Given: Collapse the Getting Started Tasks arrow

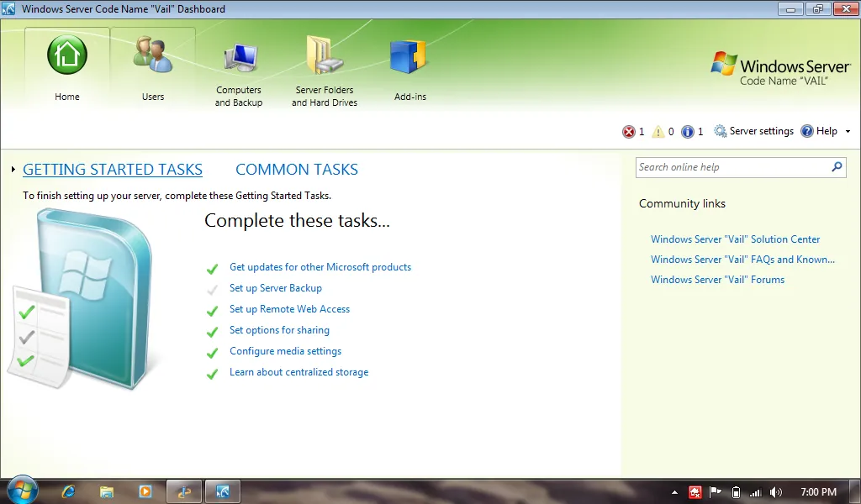Looking at the screenshot, I should 13,170.
